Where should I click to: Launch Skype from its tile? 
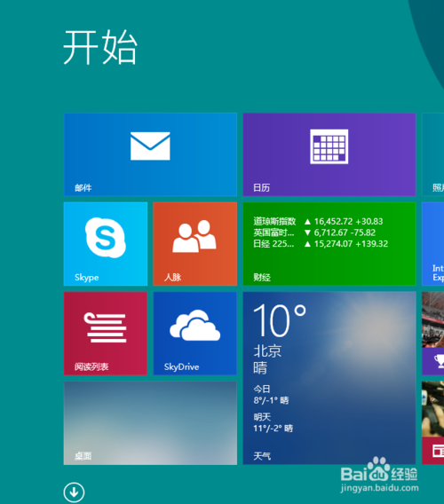[x=106, y=244]
